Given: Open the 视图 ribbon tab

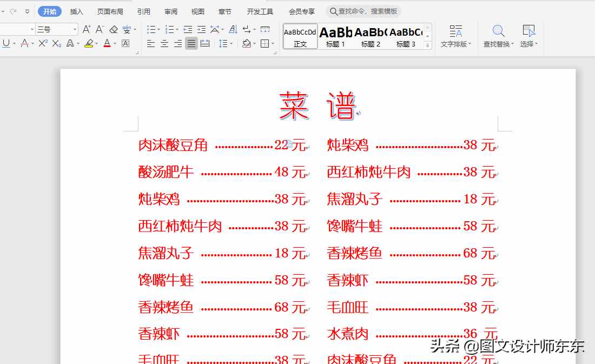Looking at the screenshot, I should 197,12.
